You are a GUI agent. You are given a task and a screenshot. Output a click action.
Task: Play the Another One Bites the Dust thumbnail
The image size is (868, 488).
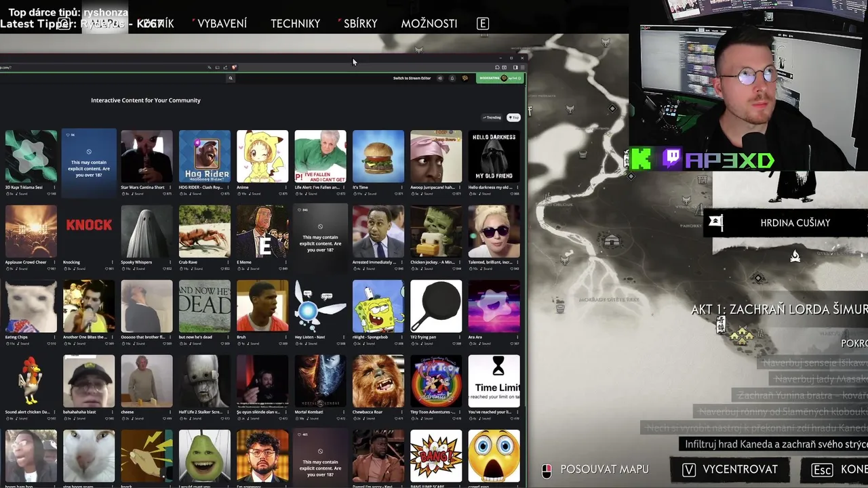click(x=89, y=306)
